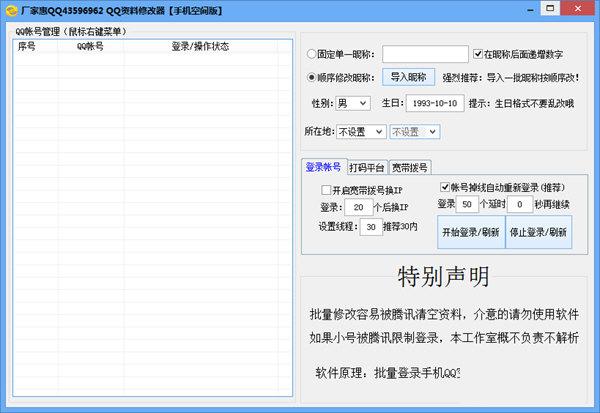Open the second 不设置 location dropdown
Image resolution: width=600 pixels, height=413 pixels.
pos(414,131)
